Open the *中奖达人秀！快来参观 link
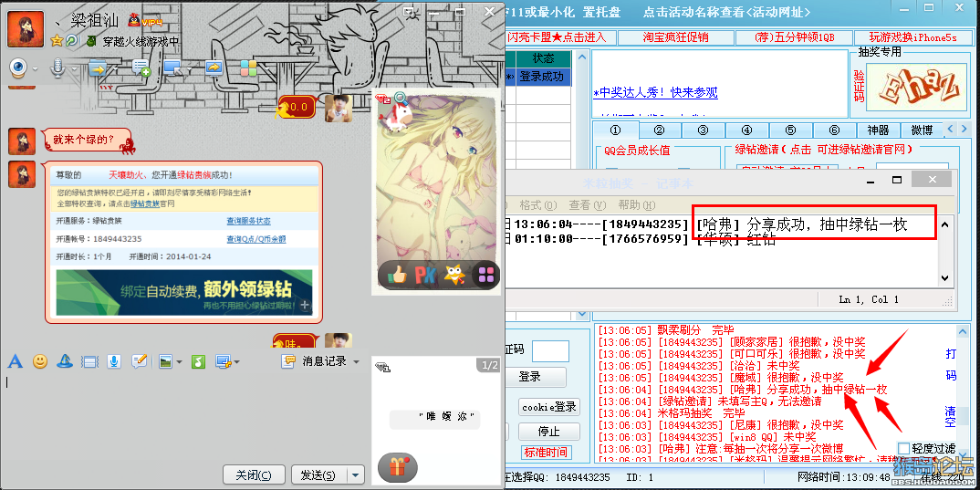This screenshot has width=980, height=490. point(656,92)
